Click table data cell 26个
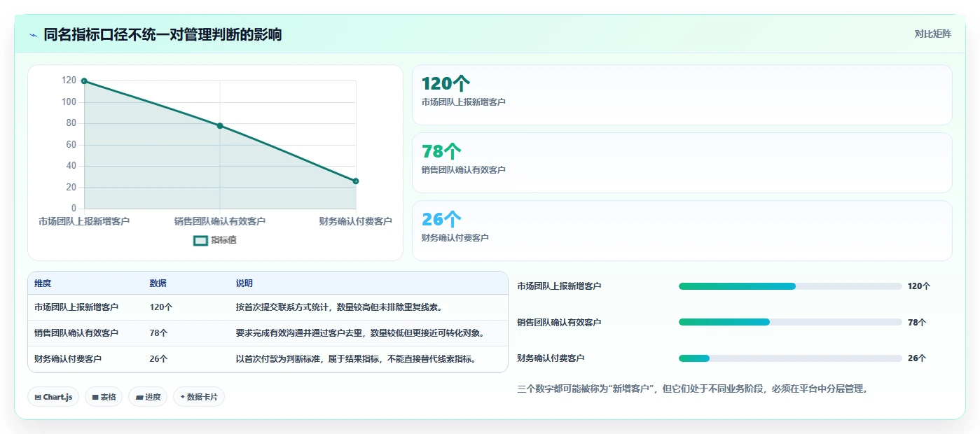Image resolution: width=980 pixels, height=434 pixels. pyautogui.click(x=158, y=359)
